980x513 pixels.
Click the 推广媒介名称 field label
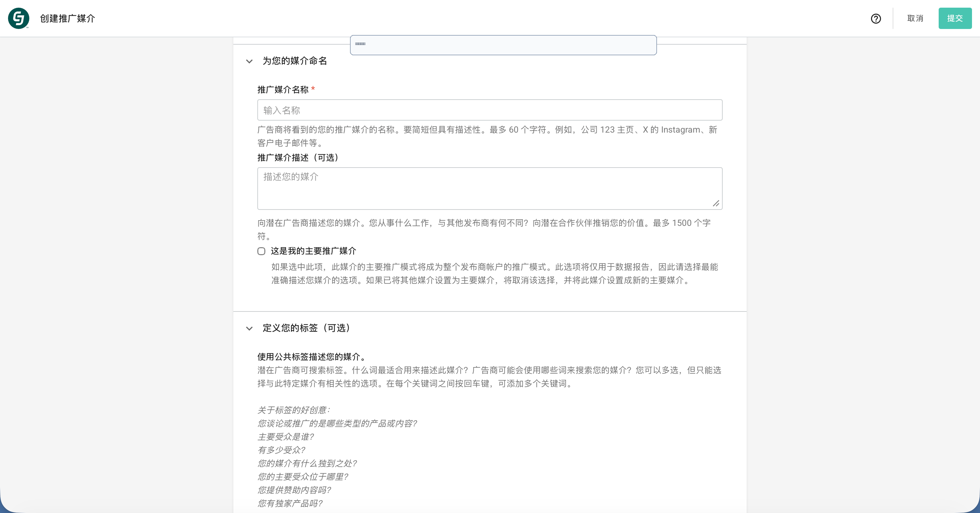(283, 89)
